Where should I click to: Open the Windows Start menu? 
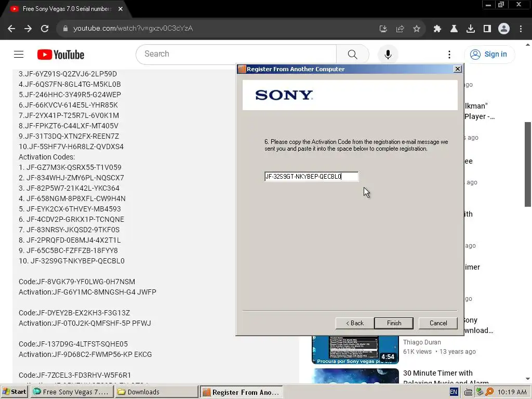tap(14, 392)
